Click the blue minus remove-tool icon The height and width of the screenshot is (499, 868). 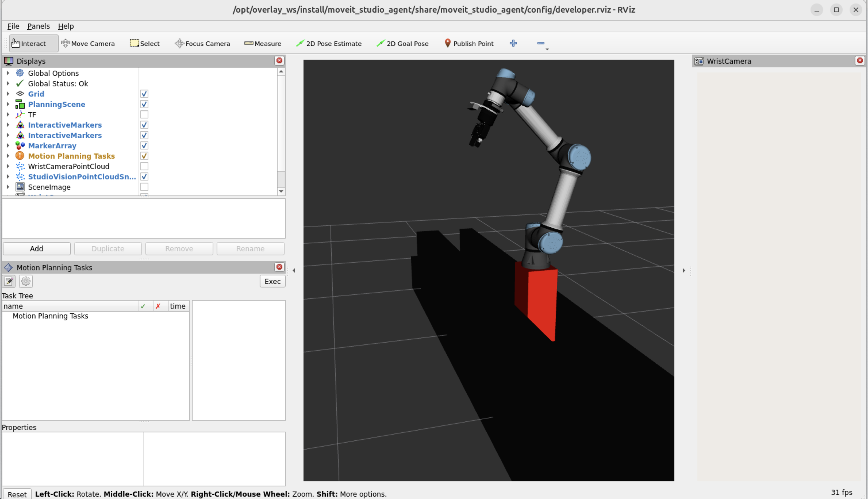pos(541,43)
